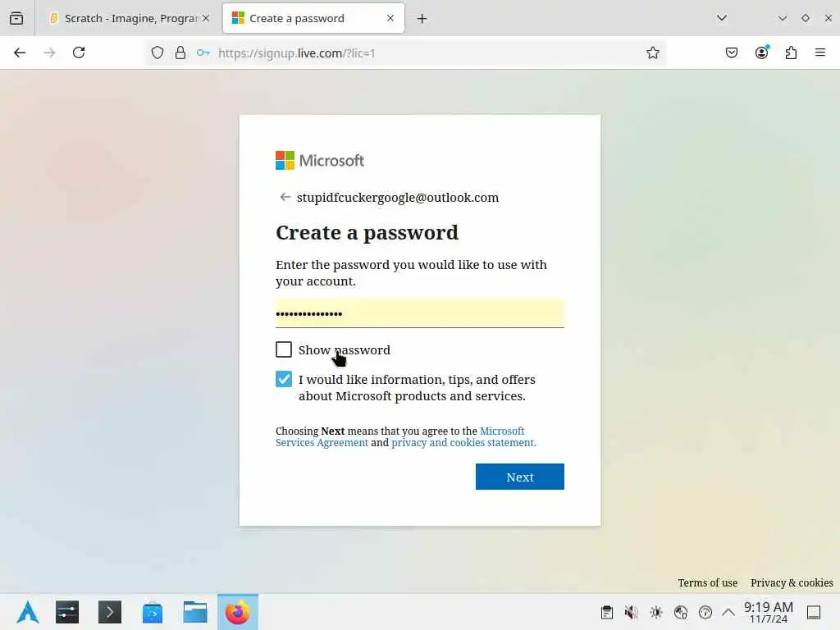This screenshot has width=840, height=630.
Task: Click the tracking protection shield icon
Action: pos(157,52)
